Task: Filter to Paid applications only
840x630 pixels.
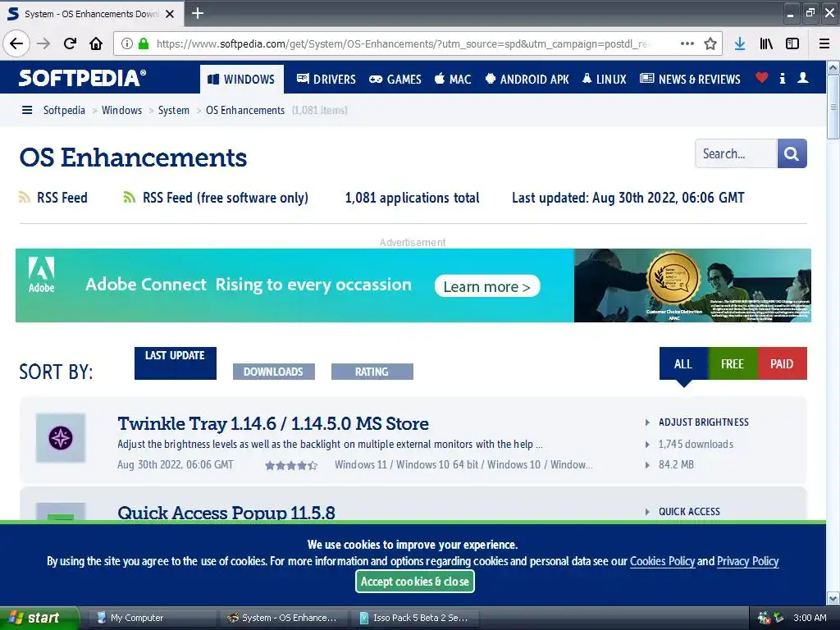Action: click(x=782, y=363)
